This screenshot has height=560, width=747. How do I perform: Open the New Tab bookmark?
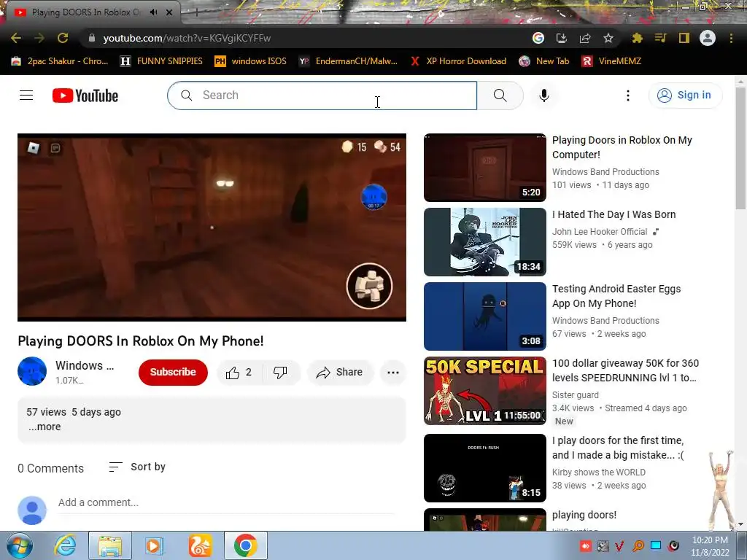(x=544, y=61)
